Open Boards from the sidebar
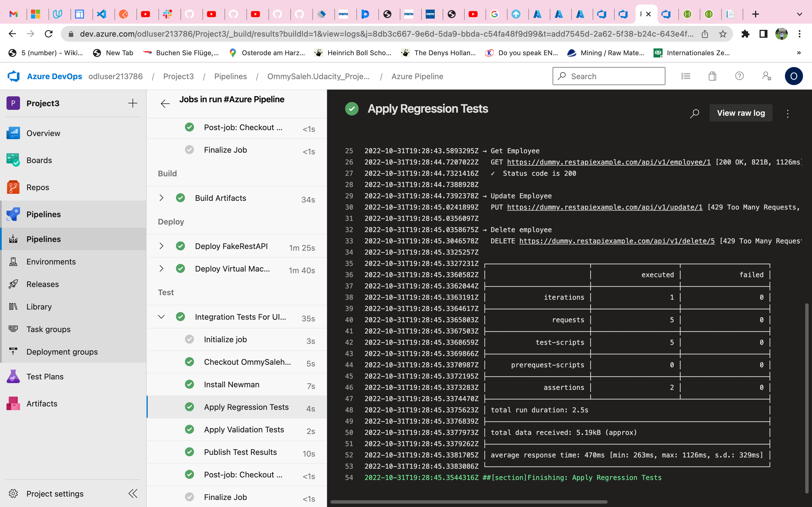Screen dimensions: 812x507 pyautogui.click(x=39, y=160)
